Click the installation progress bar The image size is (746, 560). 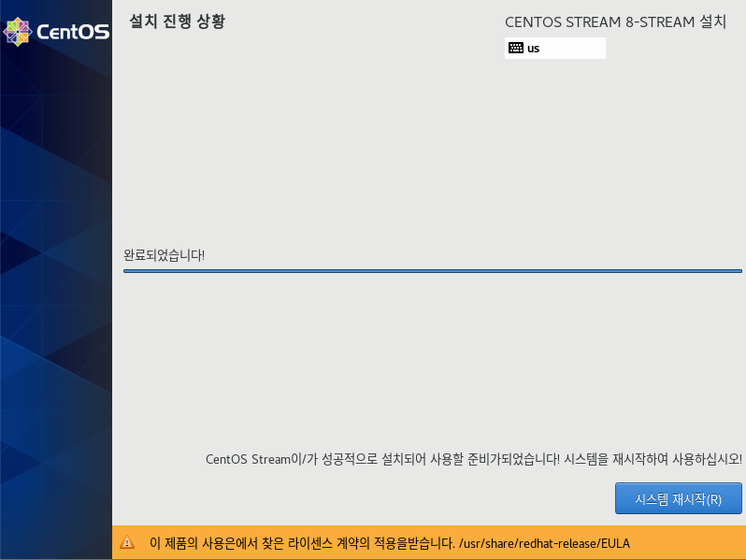pos(433,271)
